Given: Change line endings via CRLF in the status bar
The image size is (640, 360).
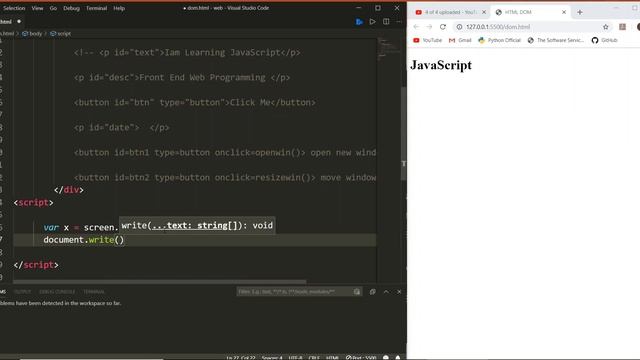Looking at the screenshot, I should pos(314,358).
